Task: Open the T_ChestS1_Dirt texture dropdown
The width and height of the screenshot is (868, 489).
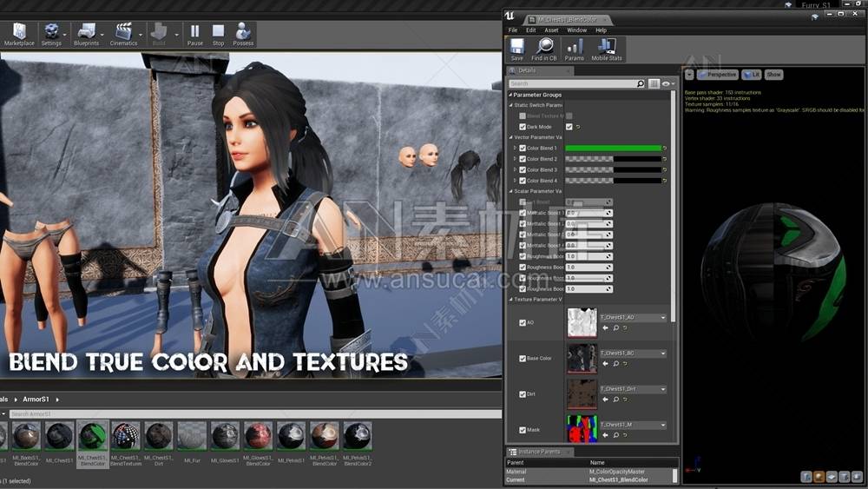Action: point(633,389)
